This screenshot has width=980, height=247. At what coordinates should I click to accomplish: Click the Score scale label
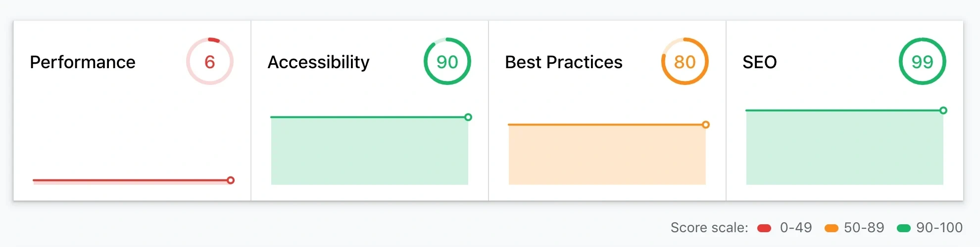point(709,228)
